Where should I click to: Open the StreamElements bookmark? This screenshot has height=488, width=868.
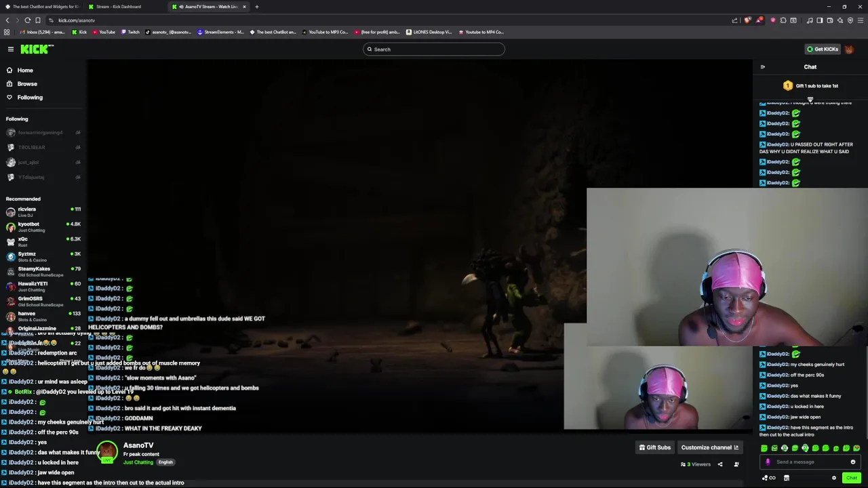(x=220, y=32)
